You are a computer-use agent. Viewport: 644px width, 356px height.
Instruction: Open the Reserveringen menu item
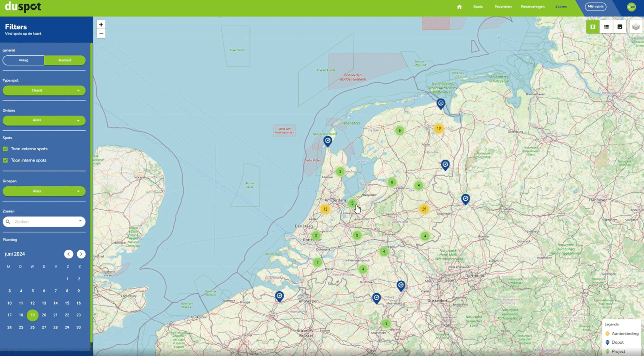tap(533, 7)
